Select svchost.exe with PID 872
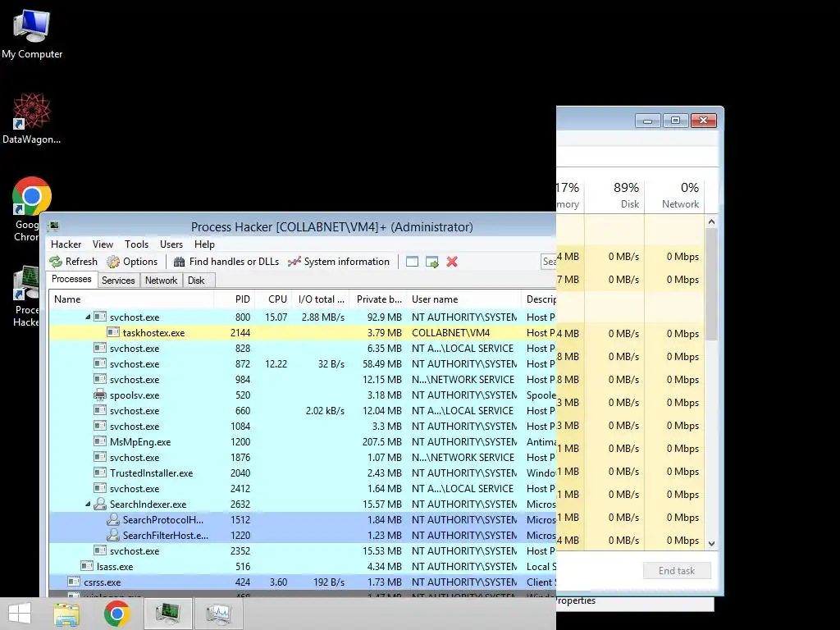 302,363
